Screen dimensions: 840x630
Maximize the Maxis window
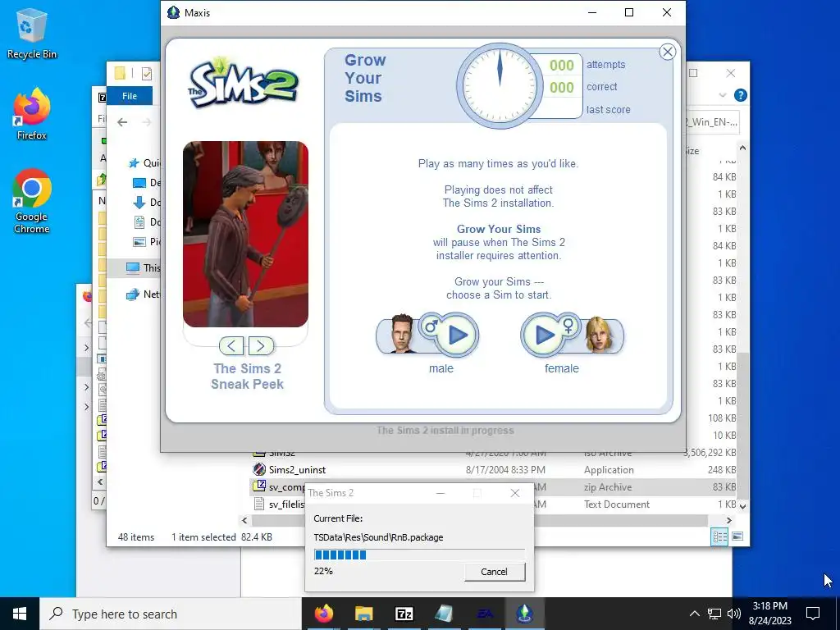click(x=629, y=12)
